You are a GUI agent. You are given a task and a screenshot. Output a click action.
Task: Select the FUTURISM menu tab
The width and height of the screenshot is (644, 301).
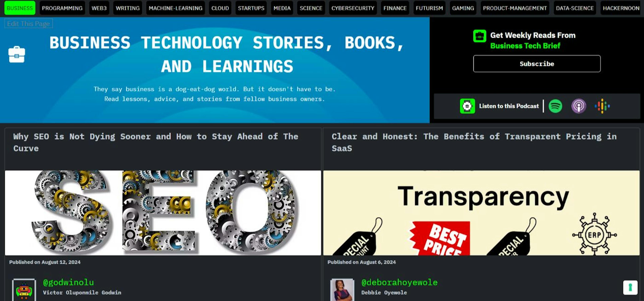click(429, 8)
